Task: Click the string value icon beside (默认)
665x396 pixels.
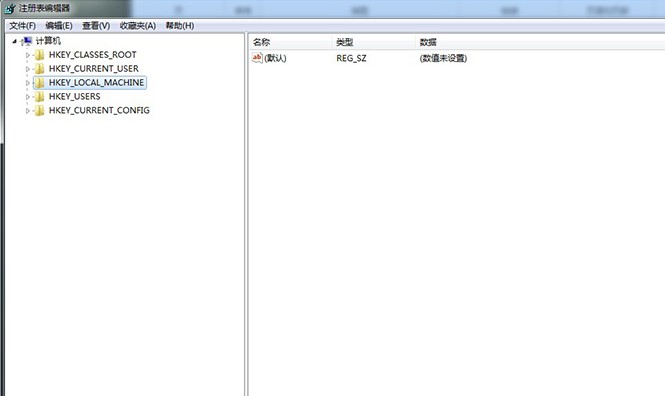Action: (x=257, y=58)
